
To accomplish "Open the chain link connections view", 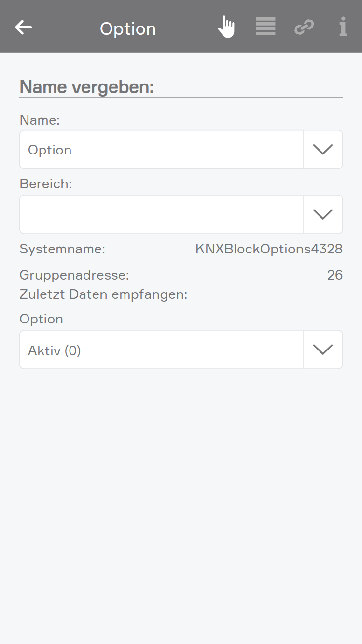I will (304, 27).
